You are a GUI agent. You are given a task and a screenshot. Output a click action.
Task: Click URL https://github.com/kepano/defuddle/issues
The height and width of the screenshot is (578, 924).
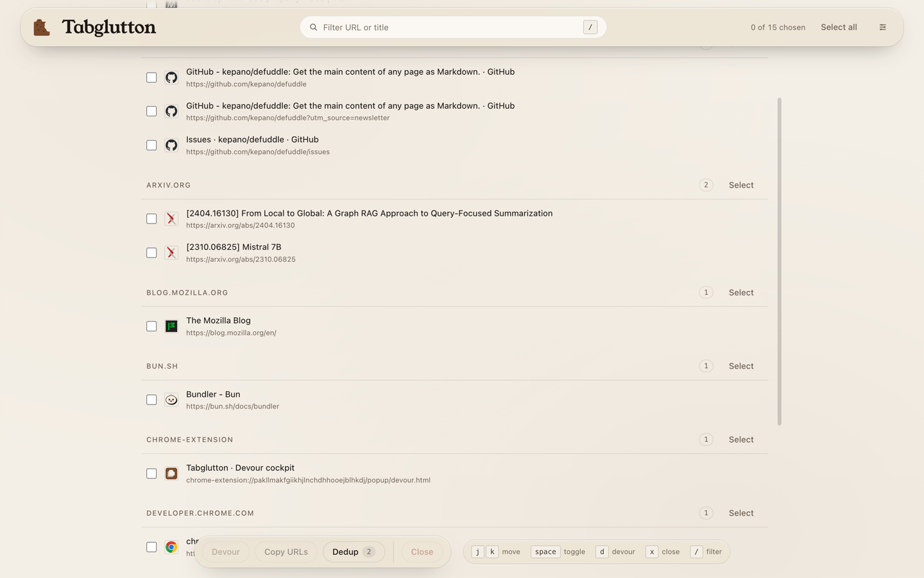tap(258, 152)
